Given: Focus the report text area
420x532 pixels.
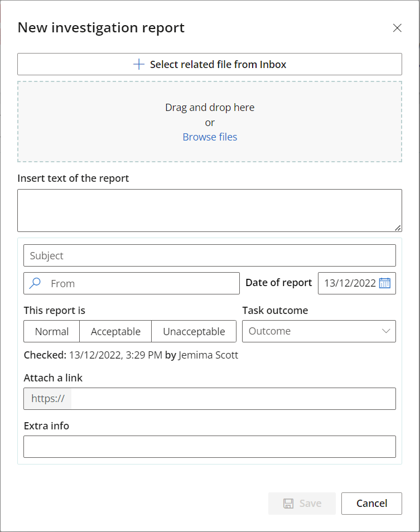Looking at the screenshot, I should pyautogui.click(x=210, y=211).
